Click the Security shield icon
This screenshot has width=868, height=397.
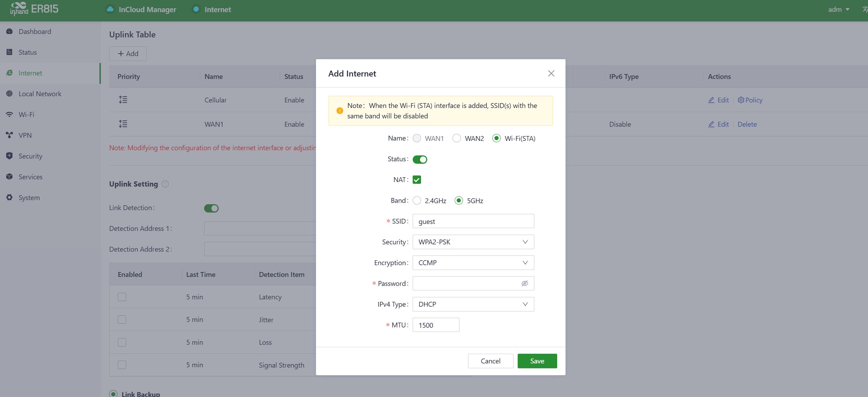[x=9, y=156]
